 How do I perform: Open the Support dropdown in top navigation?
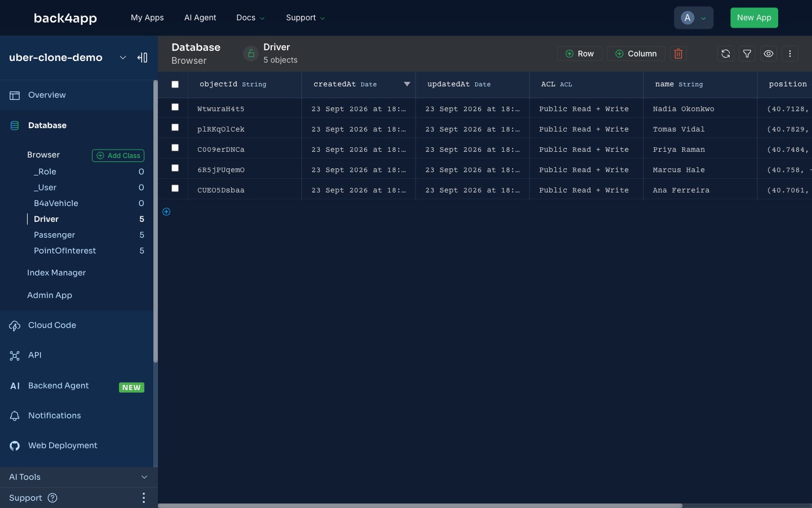coord(305,17)
